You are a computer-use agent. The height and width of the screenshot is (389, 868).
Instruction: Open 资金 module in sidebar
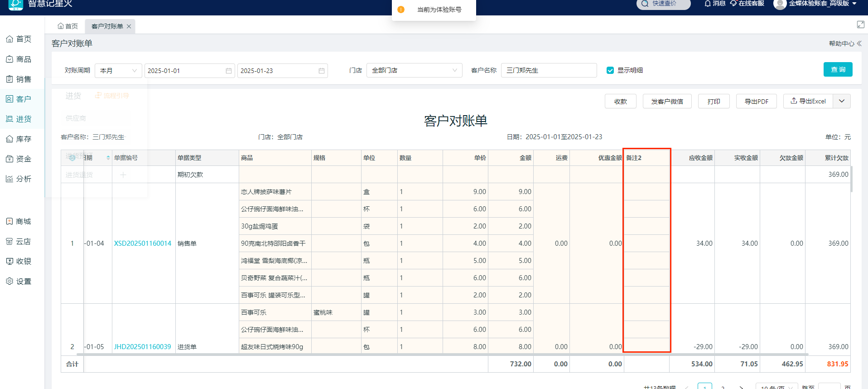[19, 159]
